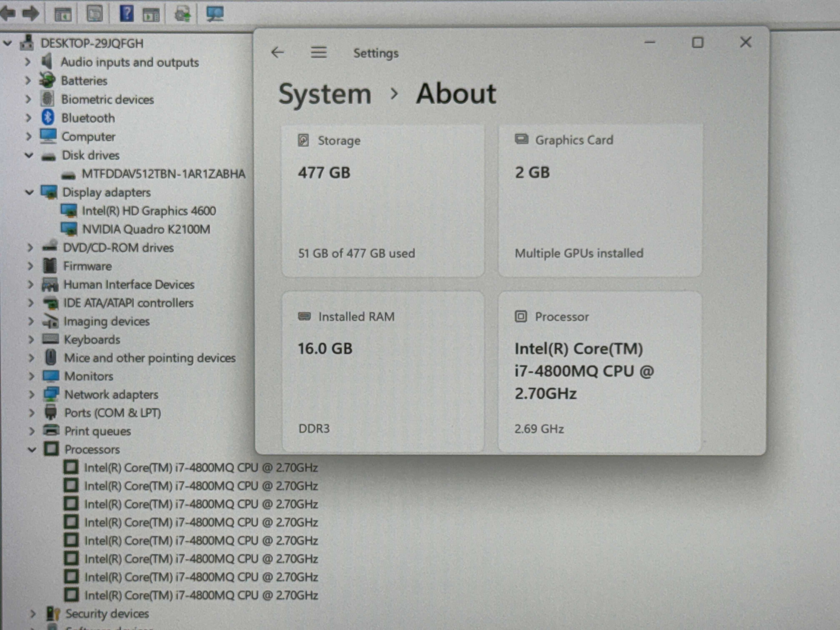Image resolution: width=840 pixels, height=630 pixels.
Task: Select the Monitors tree item
Action: click(89, 376)
